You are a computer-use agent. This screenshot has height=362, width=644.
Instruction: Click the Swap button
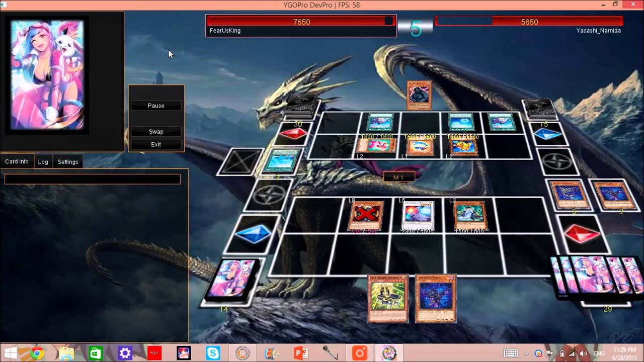[x=156, y=131]
